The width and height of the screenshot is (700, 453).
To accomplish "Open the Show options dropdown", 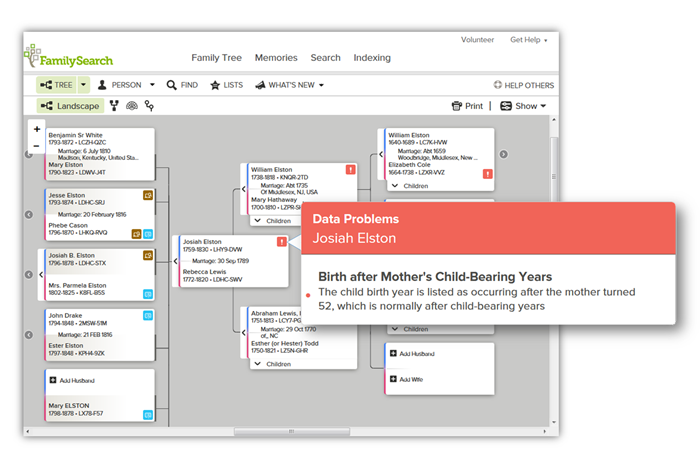I will coord(523,106).
